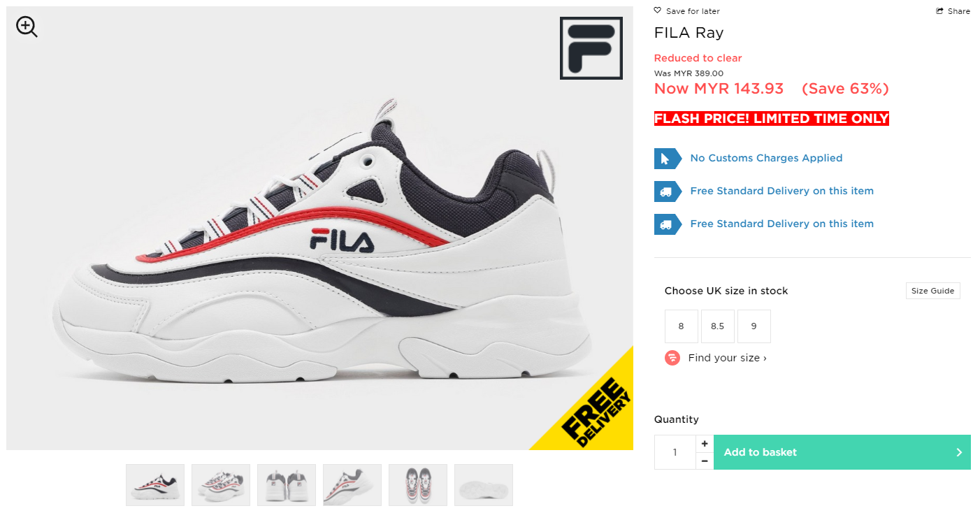The image size is (980, 513).
Task: View the sole underside thumbnail
Action: (x=484, y=485)
